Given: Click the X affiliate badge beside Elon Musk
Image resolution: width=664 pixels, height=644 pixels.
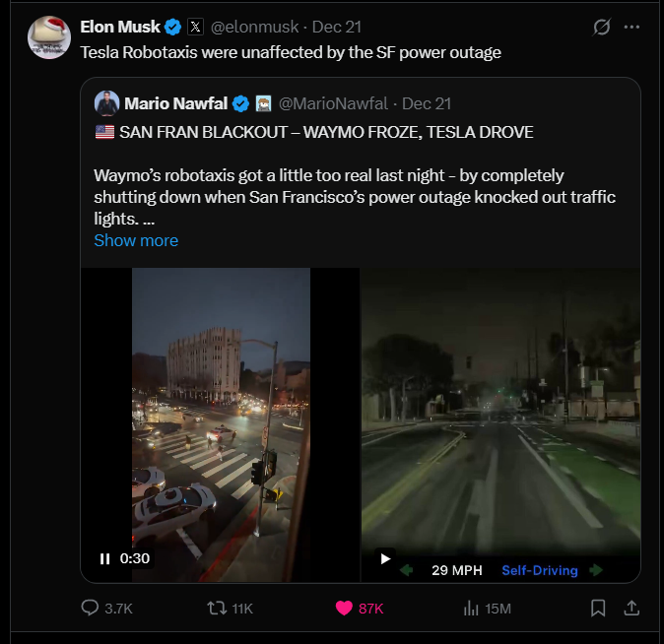Looking at the screenshot, I should [196, 27].
